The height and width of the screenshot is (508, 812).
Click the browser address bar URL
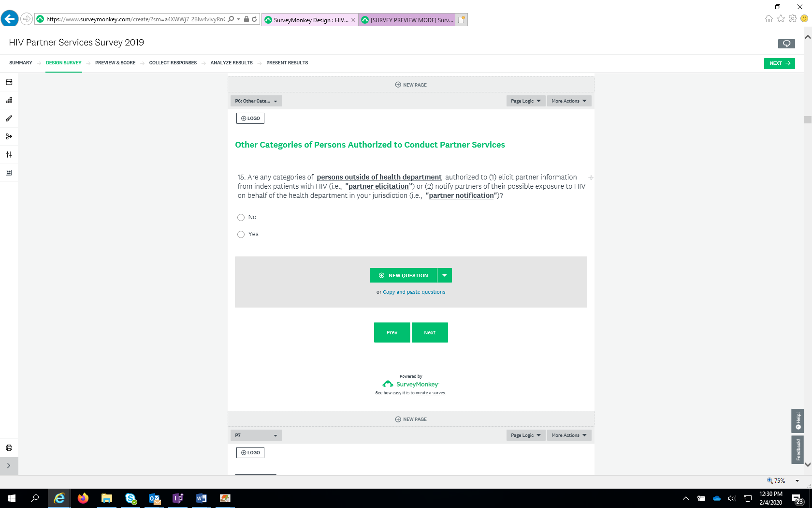pos(136,19)
